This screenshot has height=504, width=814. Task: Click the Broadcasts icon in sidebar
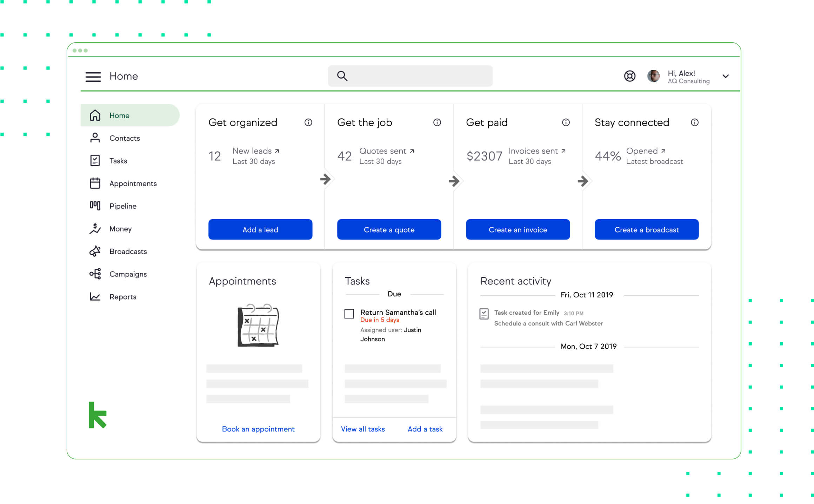[94, 251]
